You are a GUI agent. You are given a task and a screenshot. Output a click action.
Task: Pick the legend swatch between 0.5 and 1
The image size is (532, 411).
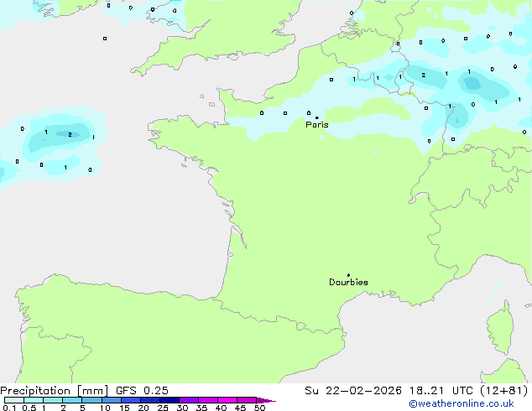[x=34, y=400]
